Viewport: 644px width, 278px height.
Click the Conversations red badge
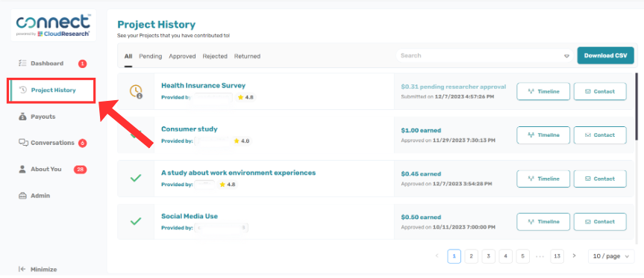82,143
